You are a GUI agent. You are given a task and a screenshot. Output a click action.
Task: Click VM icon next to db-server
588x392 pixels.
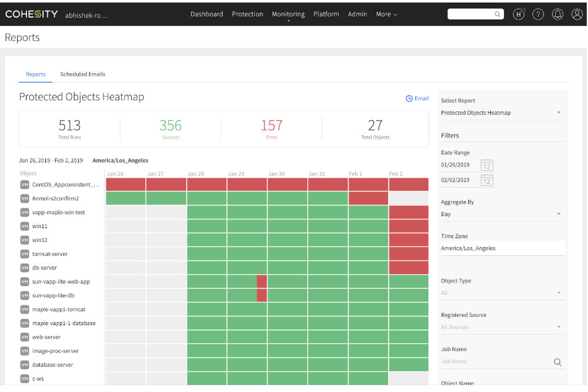(x=25, y=268)
